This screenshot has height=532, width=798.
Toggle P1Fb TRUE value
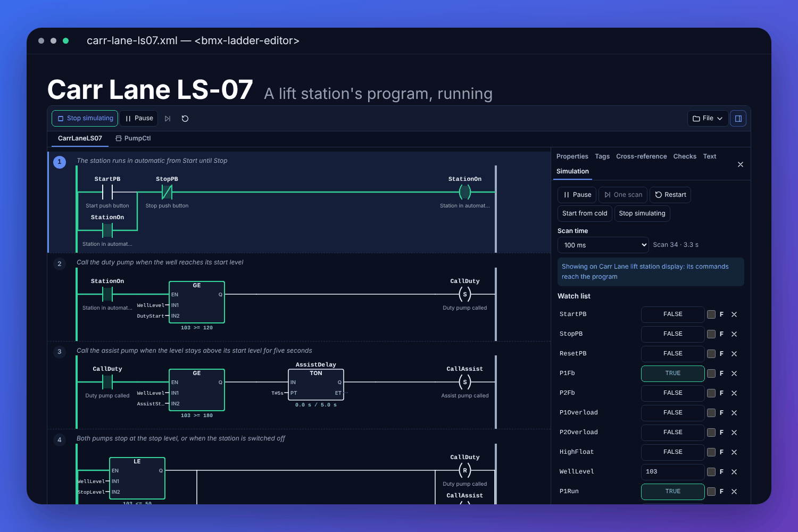click(x=673, y=373)
